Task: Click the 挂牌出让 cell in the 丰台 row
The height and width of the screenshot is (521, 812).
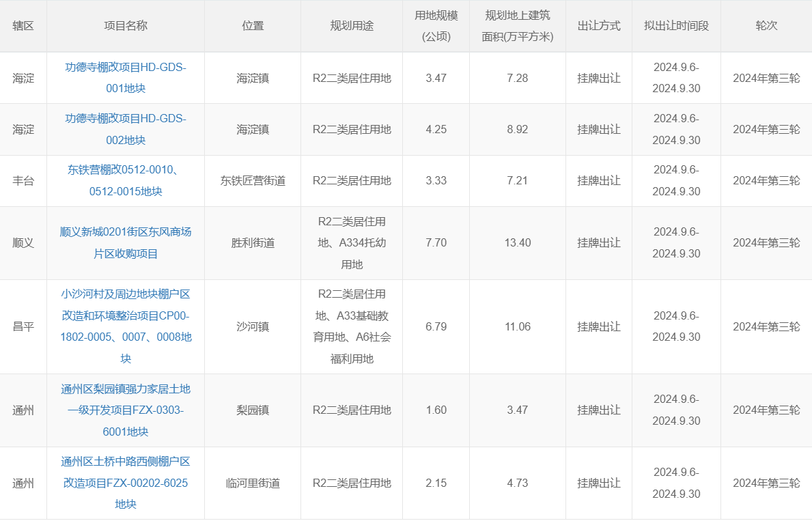Action: [598, 180]
